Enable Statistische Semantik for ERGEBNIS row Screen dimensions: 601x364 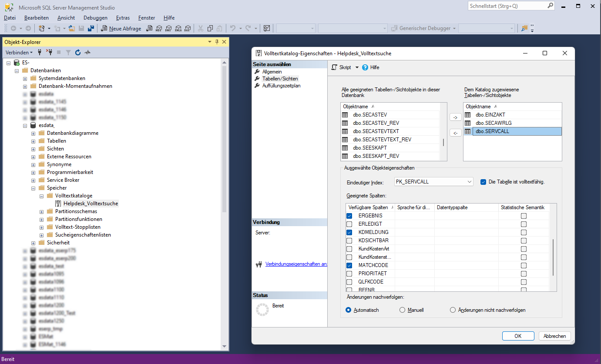point(524,216)
